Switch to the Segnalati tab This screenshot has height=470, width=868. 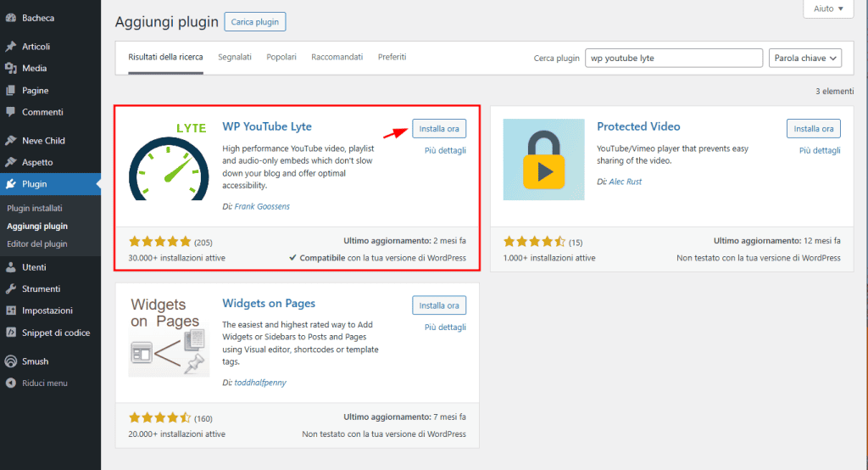(235, 57)
